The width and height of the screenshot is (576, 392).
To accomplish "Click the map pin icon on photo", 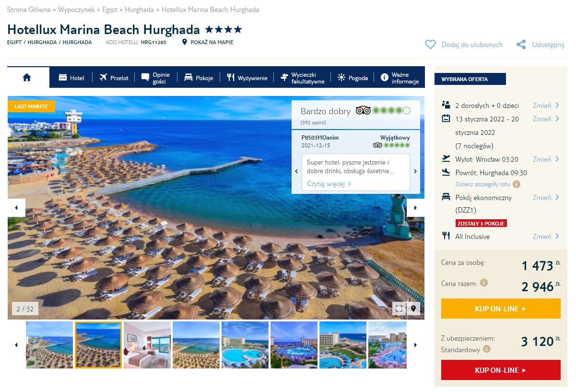I will pos(413,308).
